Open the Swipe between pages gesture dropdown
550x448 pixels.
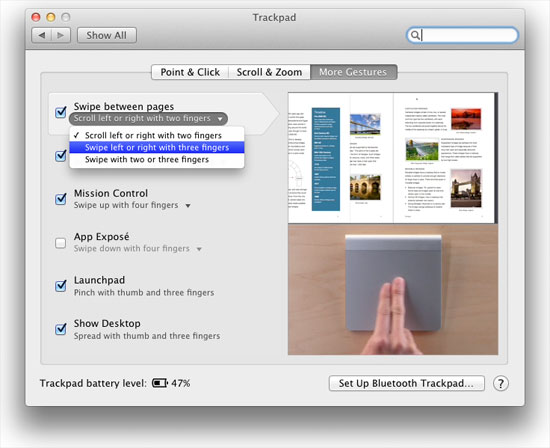tap(148, 119)
